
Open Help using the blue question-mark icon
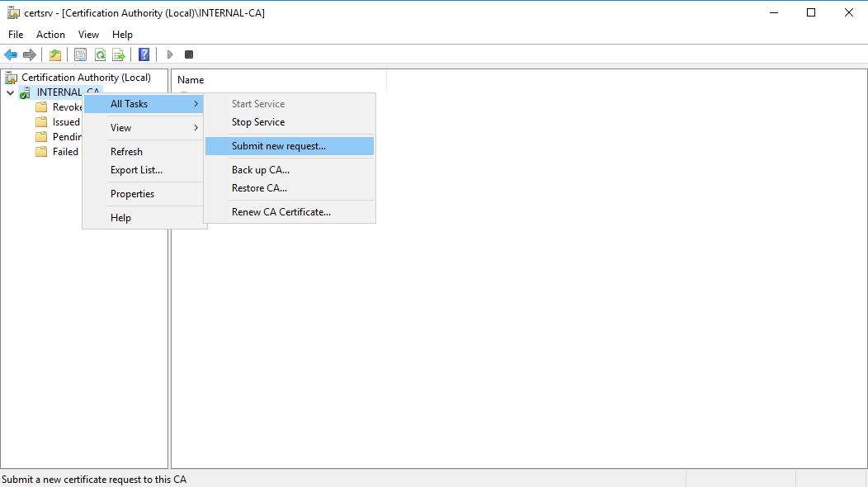144,54
